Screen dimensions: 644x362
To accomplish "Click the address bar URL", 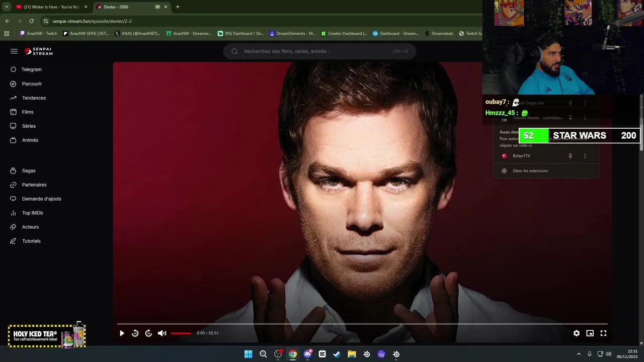I will 92,21.
